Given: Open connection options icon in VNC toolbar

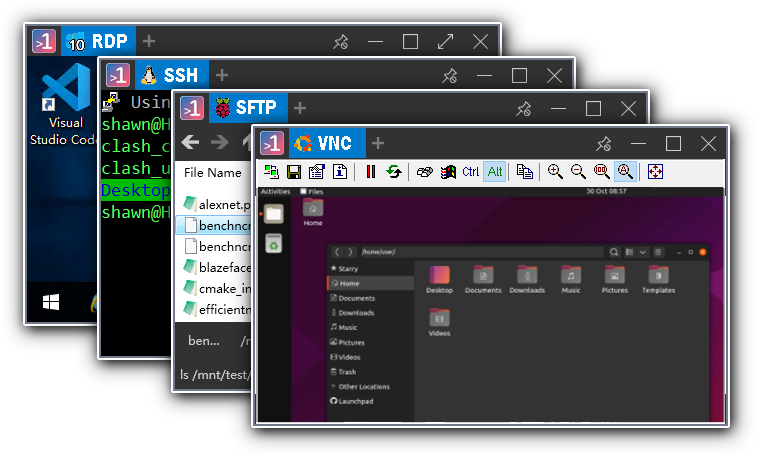Looking at the screenshot, I should pos(317,171).
